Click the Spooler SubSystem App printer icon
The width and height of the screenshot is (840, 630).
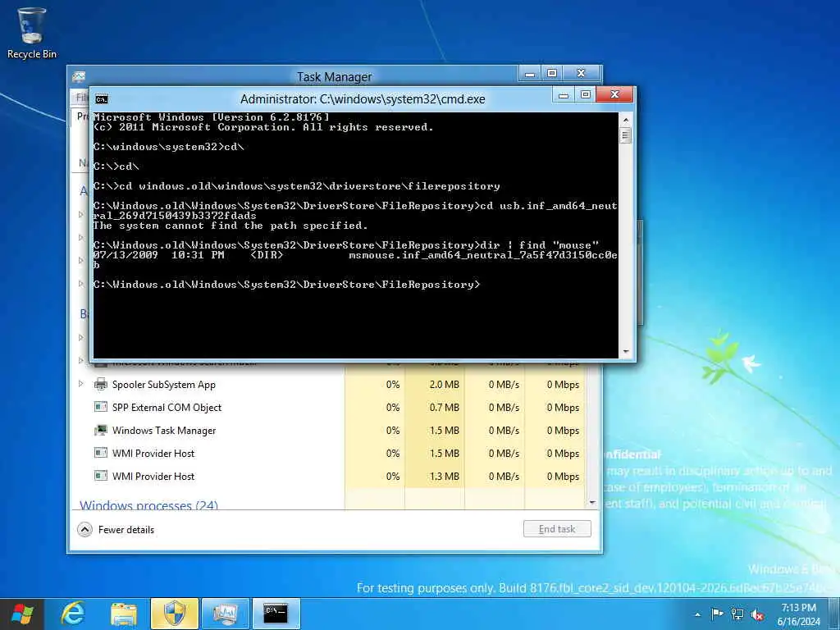100,384
